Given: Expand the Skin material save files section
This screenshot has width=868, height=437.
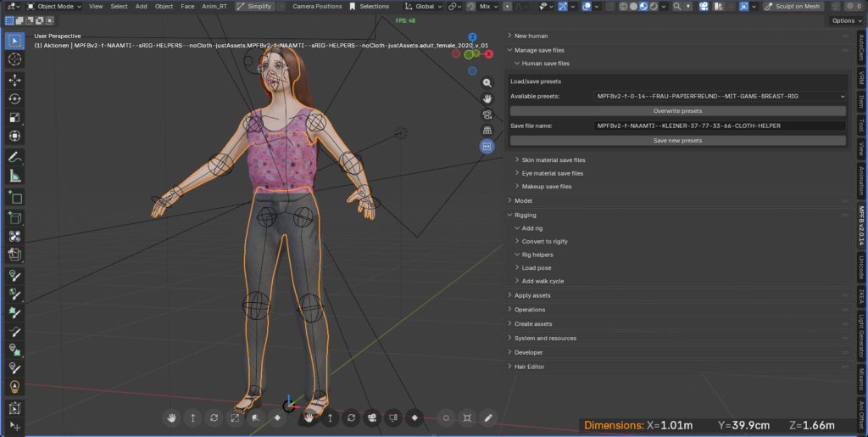Looking at the screenshot, I should pos(553,160).
